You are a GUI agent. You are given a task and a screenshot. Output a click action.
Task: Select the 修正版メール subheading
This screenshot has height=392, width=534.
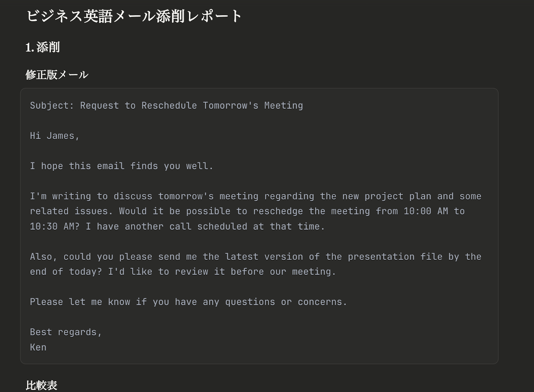tap(57, 74)
